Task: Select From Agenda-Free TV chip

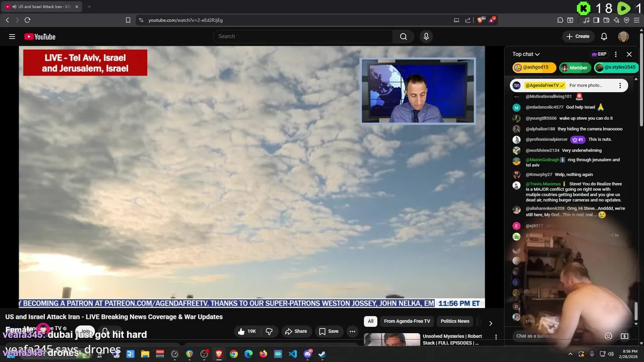Action: (x=407, y=321)
